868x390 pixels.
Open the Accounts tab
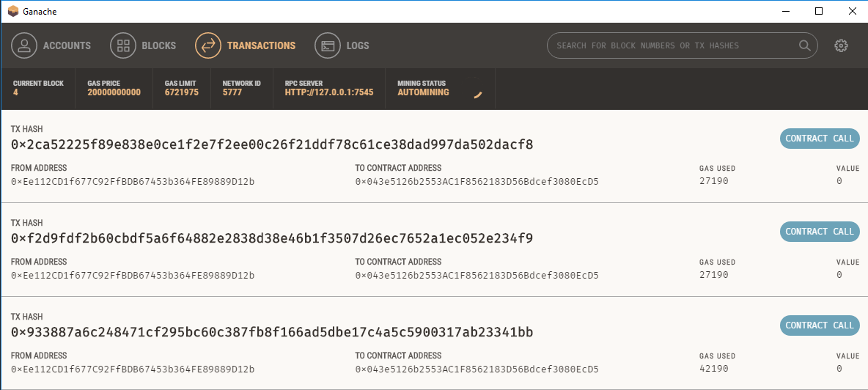[51, 46]
